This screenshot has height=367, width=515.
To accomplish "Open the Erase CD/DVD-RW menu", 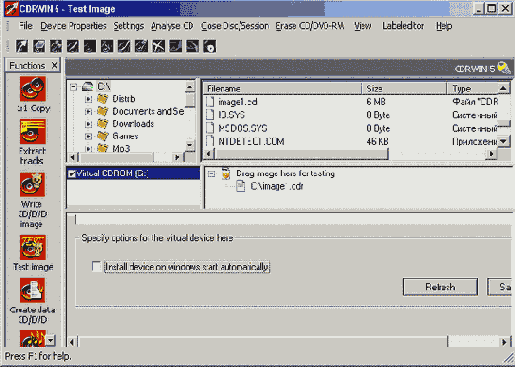I will 310,26.
